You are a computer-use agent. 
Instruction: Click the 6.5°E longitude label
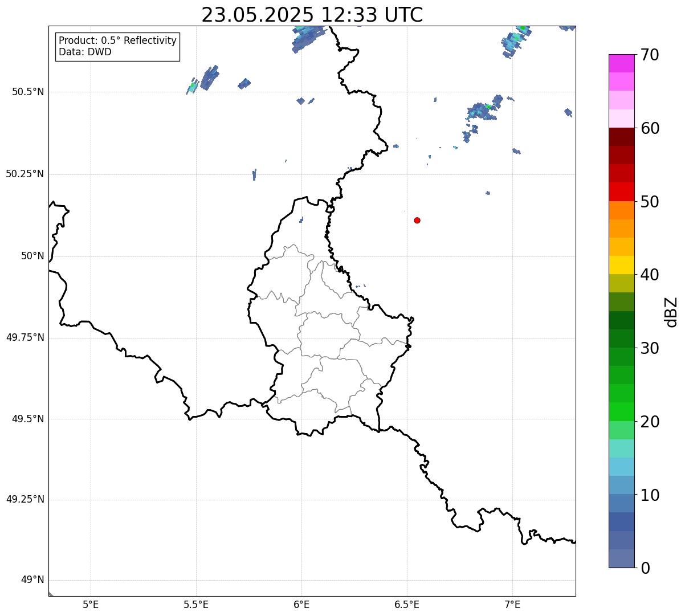(407, 604)
